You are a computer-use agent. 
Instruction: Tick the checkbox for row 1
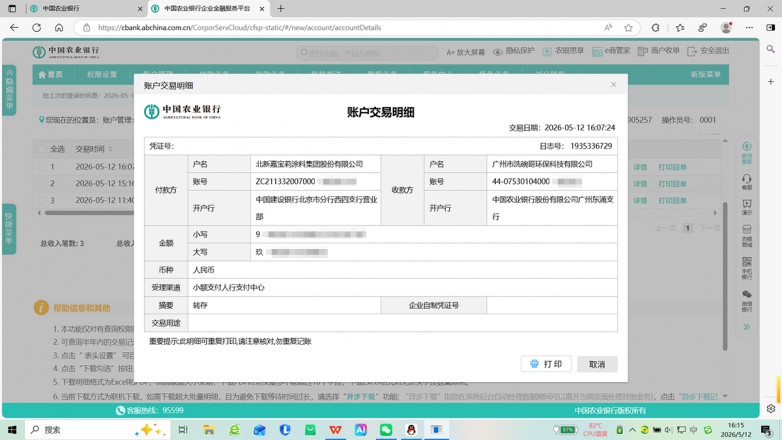(x=42, y=167)
